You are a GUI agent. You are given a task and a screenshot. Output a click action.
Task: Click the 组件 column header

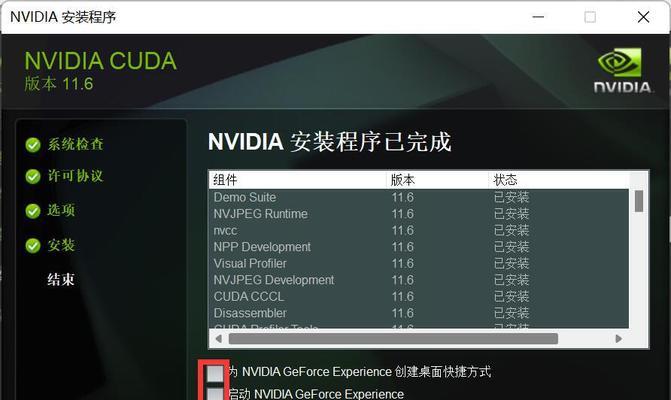(298, 180)
